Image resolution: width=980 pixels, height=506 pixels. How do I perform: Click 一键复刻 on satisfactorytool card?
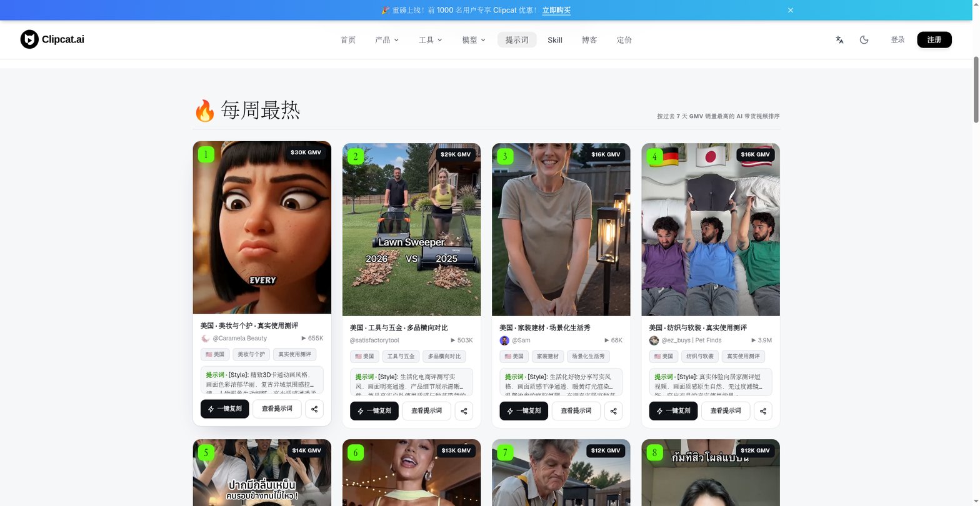[374, 411]
